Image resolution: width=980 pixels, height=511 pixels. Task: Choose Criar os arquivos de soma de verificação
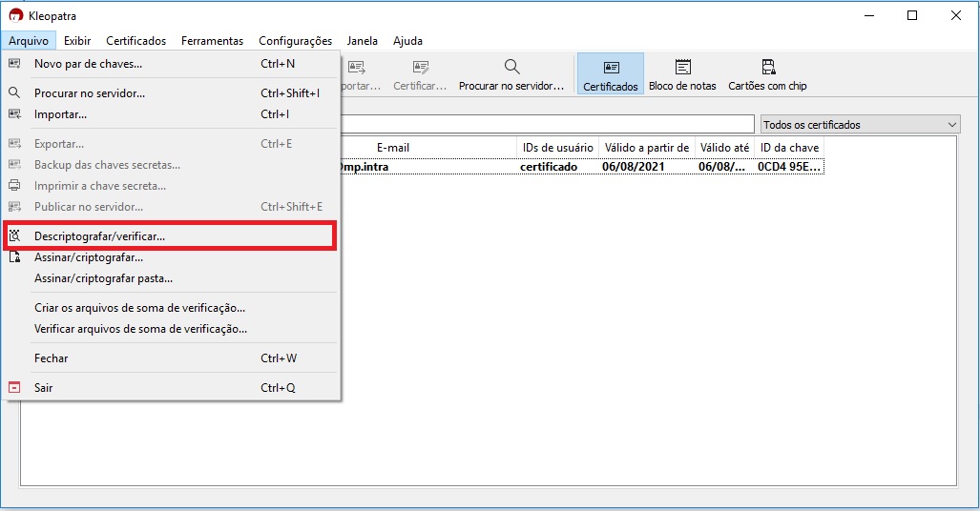(171, 308)
